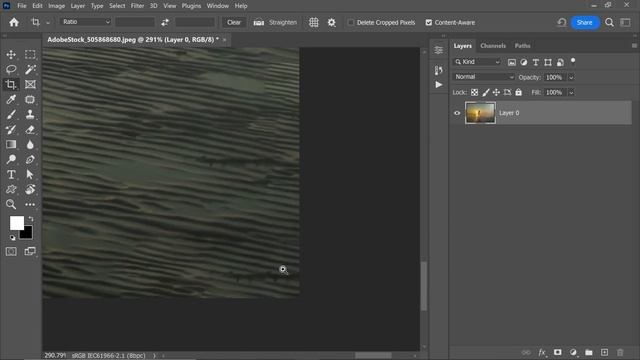Screen dimensions: 640x360
Task: Swap width and height crop values
Action: click(x=165, y=22)
